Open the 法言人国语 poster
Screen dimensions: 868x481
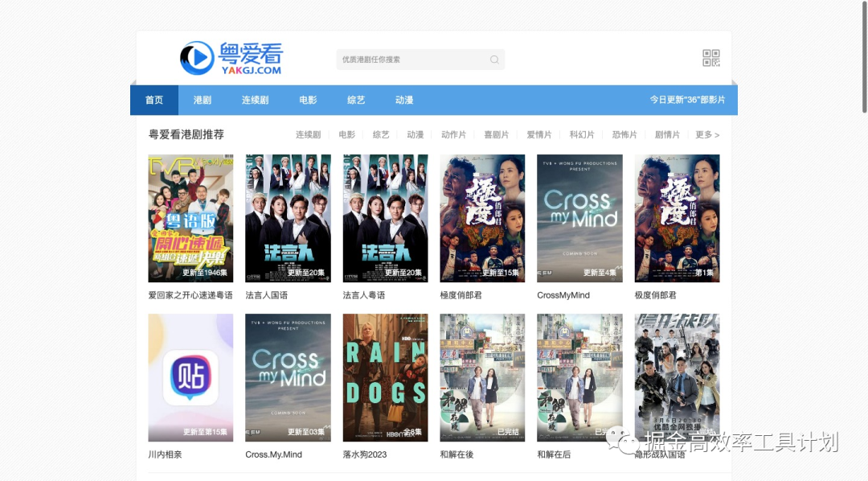(x=288, y=218)
